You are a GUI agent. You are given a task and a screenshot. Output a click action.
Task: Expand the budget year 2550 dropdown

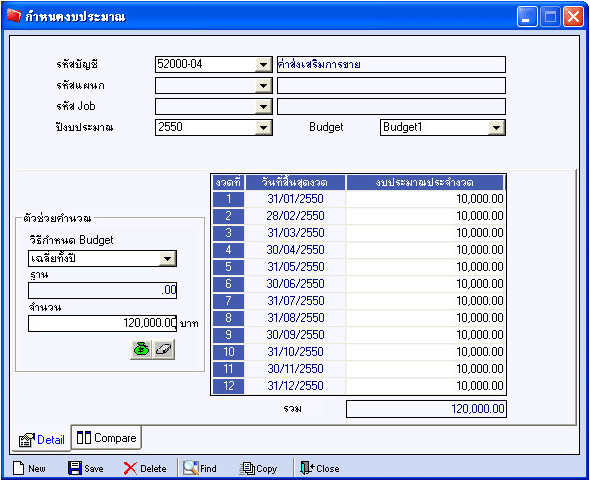pyautogui.click(x=263, y=128)
